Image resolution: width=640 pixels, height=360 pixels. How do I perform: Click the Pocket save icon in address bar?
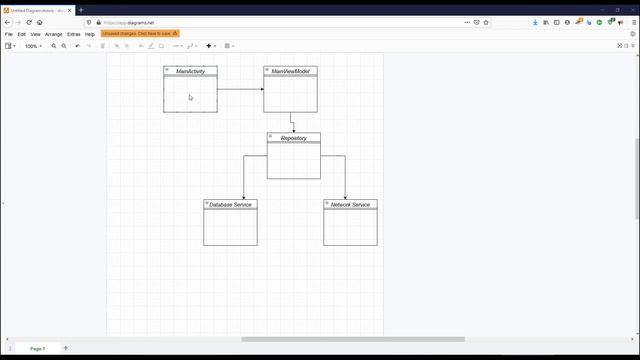(x=476, y=22)
